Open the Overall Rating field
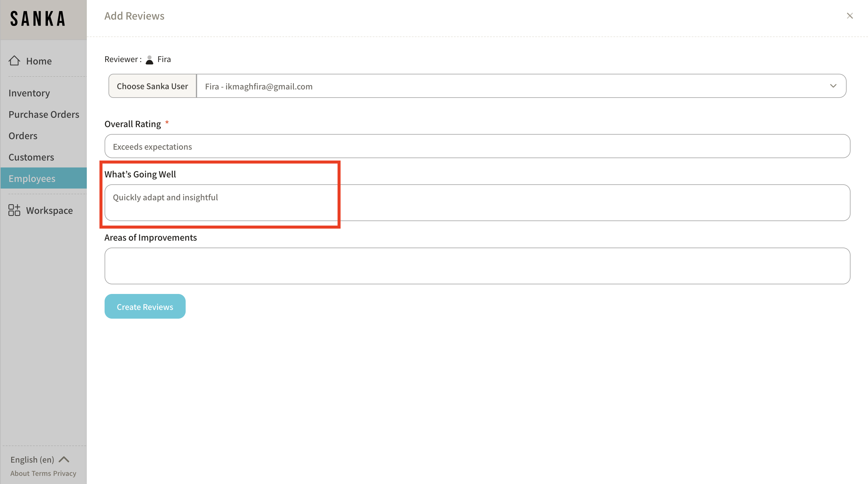 point(477,146)
